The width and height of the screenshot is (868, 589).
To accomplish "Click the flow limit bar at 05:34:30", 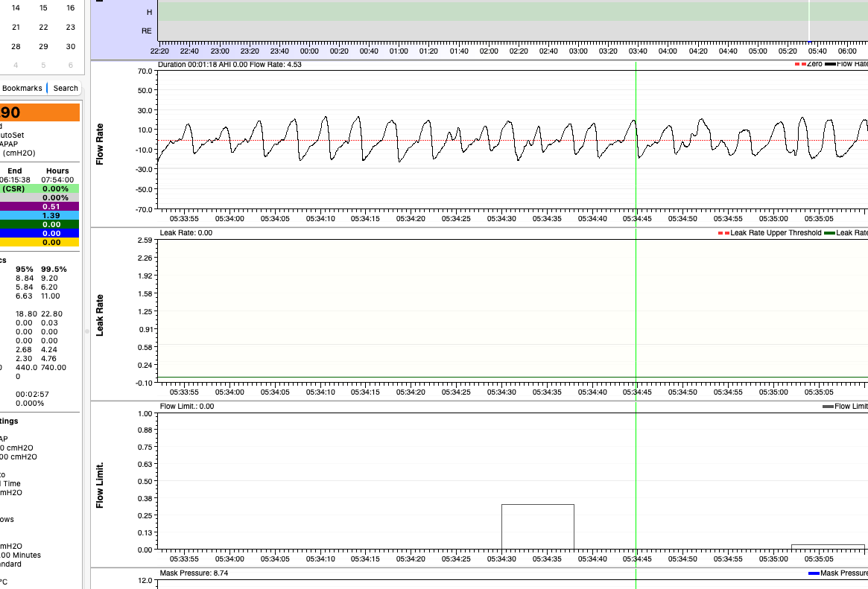I will pyautogui.click(x=537, y=526).
